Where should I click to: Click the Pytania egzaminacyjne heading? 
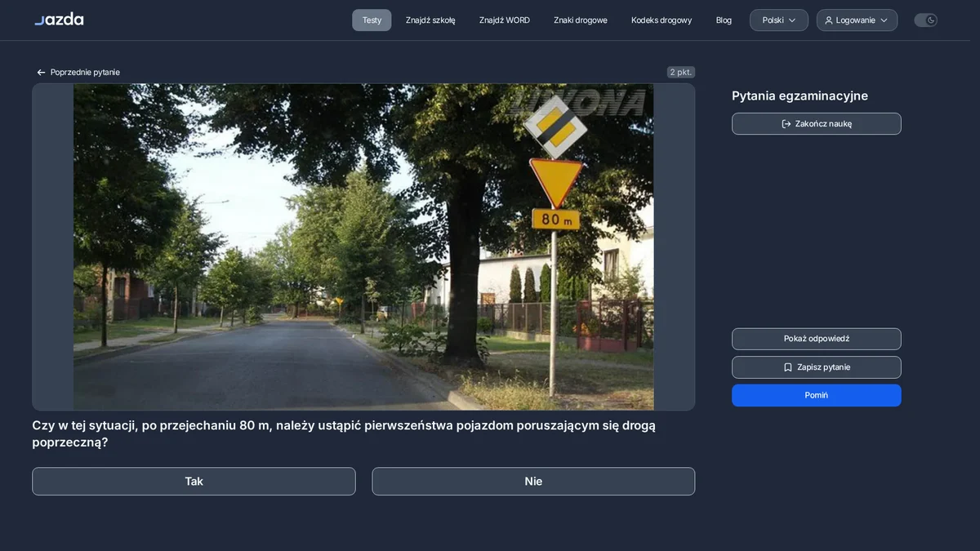(x=800, y=96)
